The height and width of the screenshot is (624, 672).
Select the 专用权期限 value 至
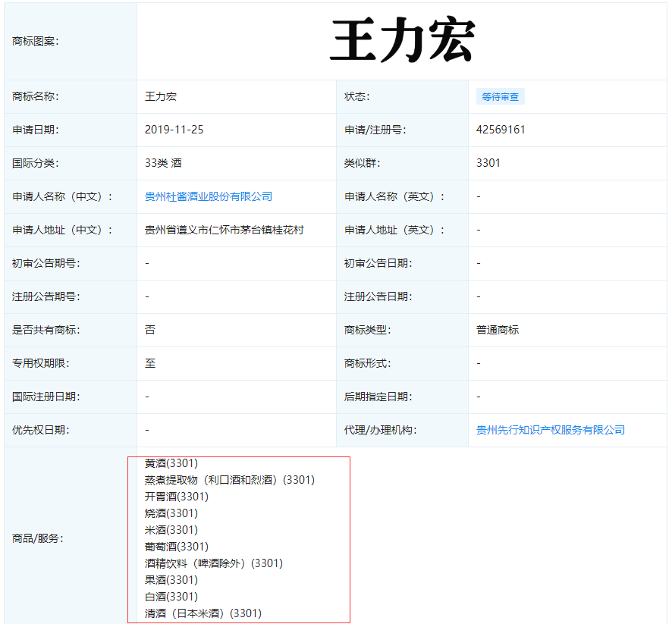click(150, 363)
